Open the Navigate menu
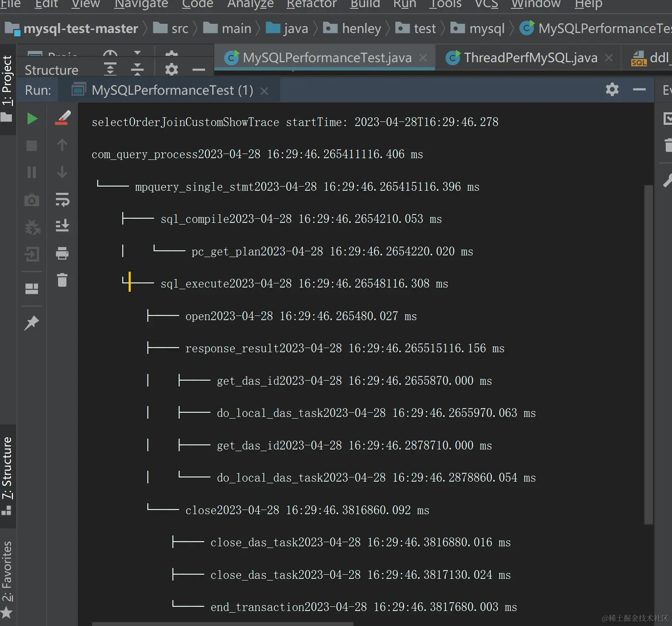Screen dimensions: 672x626 (x=141, y=4)
